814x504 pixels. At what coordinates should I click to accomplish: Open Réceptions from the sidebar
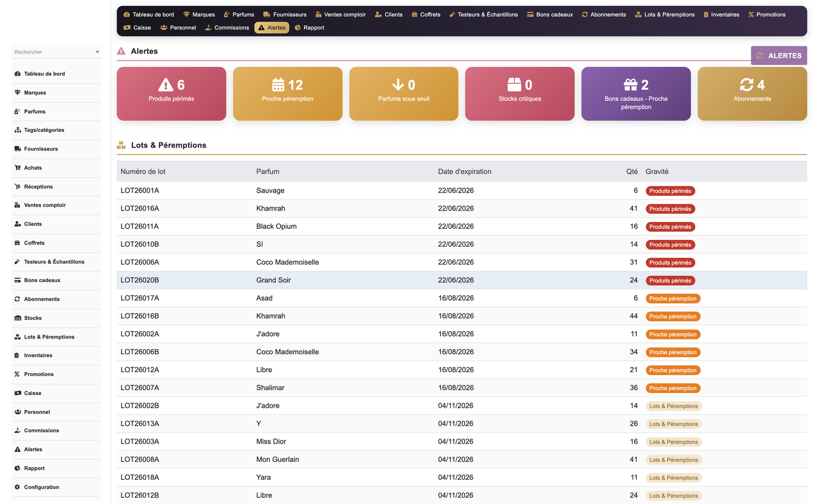tap(56, 186)
